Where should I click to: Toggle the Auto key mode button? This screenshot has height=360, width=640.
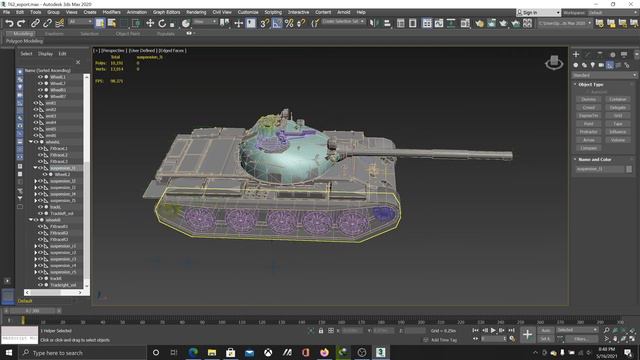(545, 330)
